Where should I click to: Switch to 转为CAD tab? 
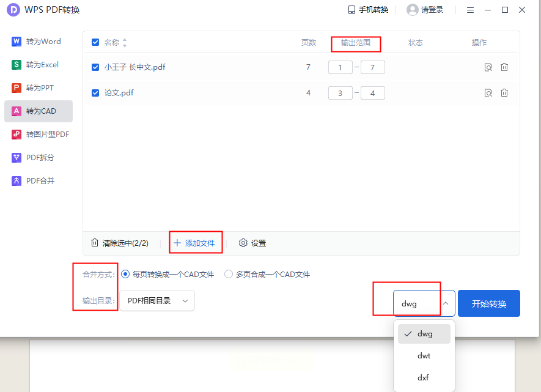(x=39, y=111)
